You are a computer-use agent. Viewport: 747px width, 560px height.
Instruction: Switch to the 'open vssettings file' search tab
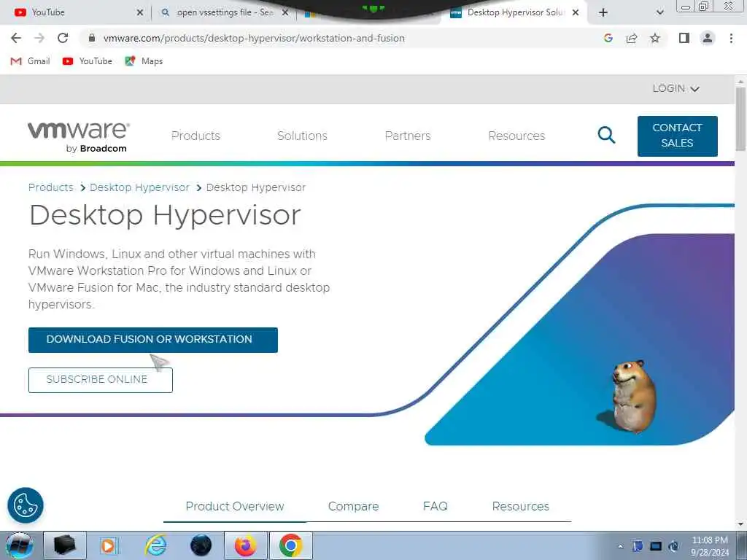pyautogui.click(x=225, y=12)
